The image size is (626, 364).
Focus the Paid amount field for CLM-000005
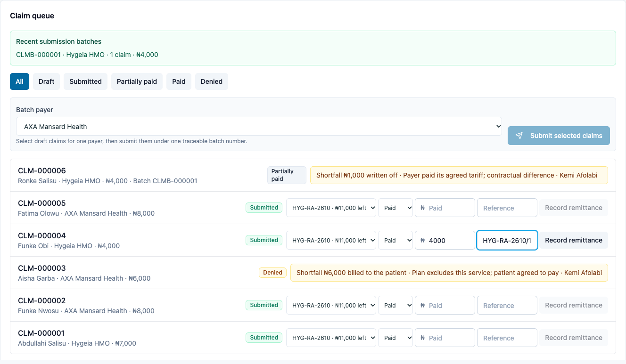click(x=445, y=208)
